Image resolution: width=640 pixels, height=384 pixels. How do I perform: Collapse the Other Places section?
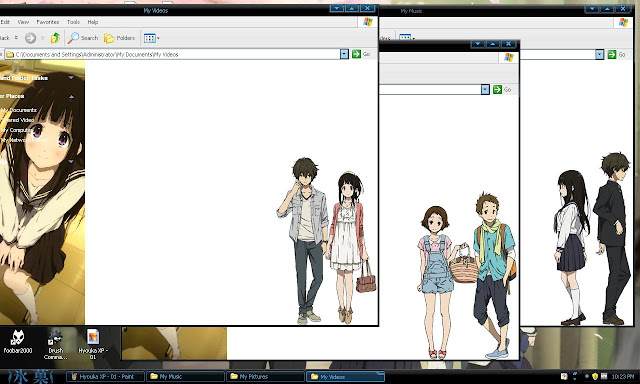coord(71,97)
